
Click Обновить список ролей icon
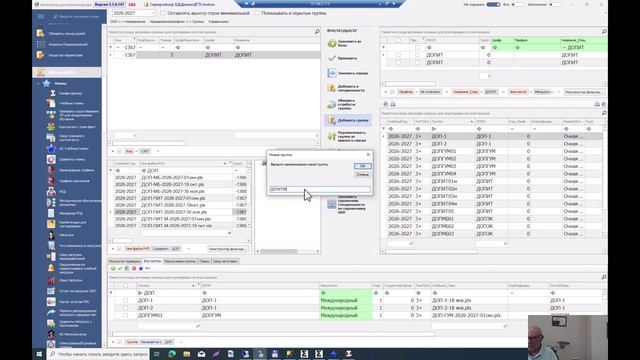pos(40,33)
